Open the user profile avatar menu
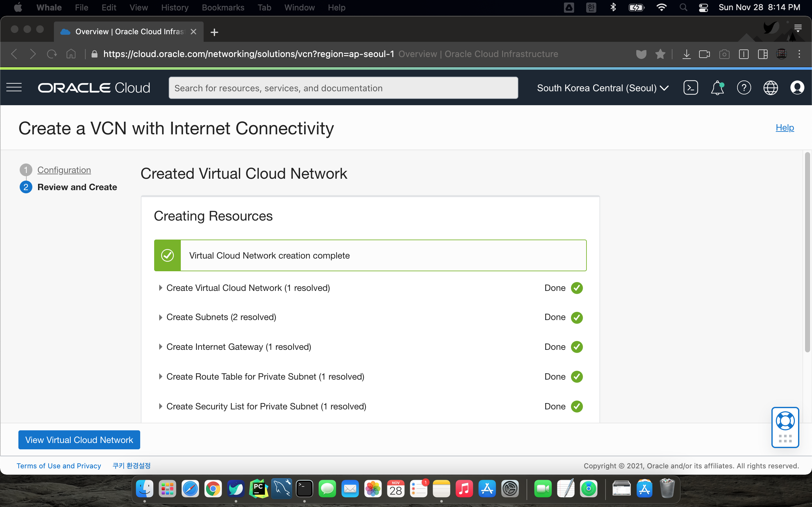Screen dimensions: 812x507 point(797,88)
